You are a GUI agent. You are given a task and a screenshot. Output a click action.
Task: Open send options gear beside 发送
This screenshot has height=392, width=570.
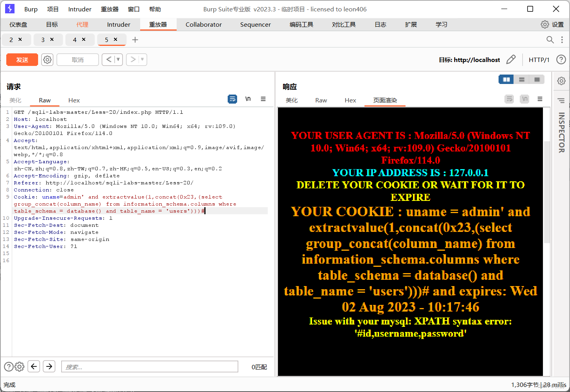[x=47, y=60]
